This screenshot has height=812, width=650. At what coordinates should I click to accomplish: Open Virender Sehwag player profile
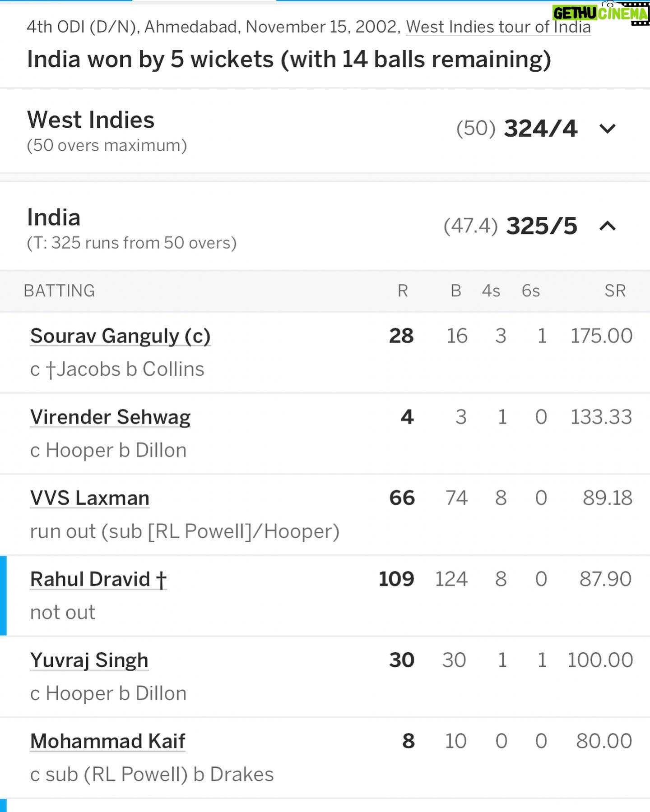click(x=110, y=417)
